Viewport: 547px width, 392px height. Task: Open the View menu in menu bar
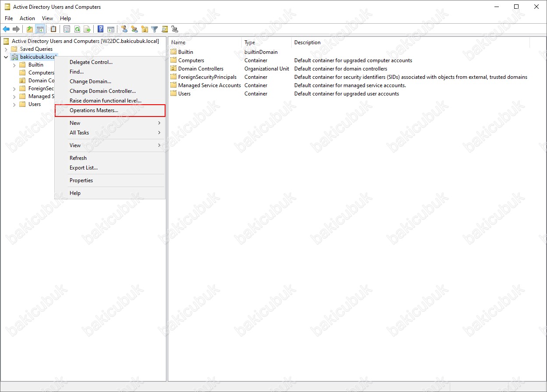47,18
